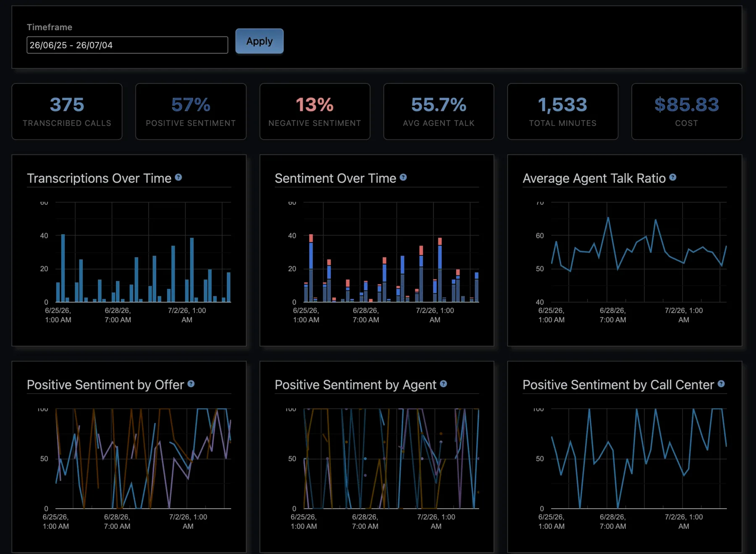Open help icon for Transcriptions Over Time
756x554 pixels.
point(178,178)
